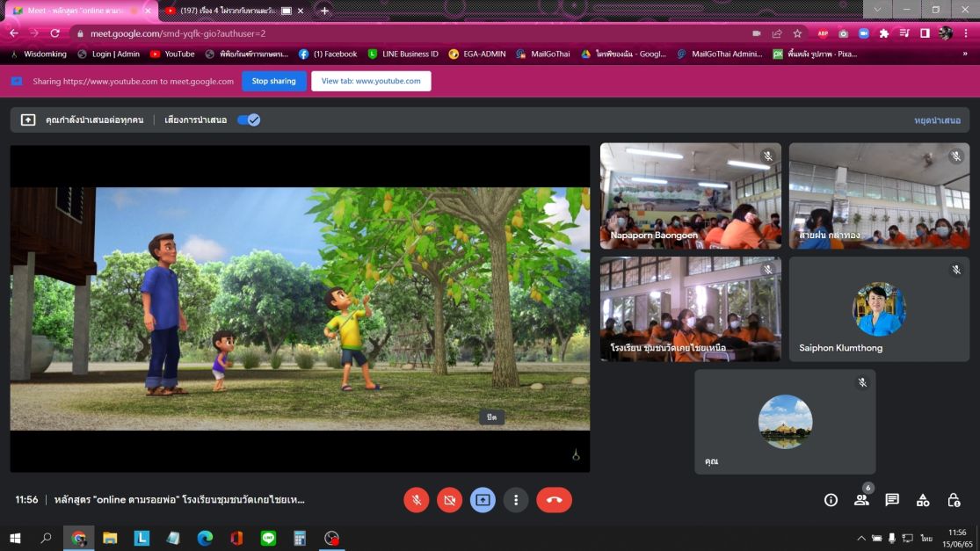Select your own tile labeled คุณ
The width and height of the screenshot is (980, 551).
[785, 422]
